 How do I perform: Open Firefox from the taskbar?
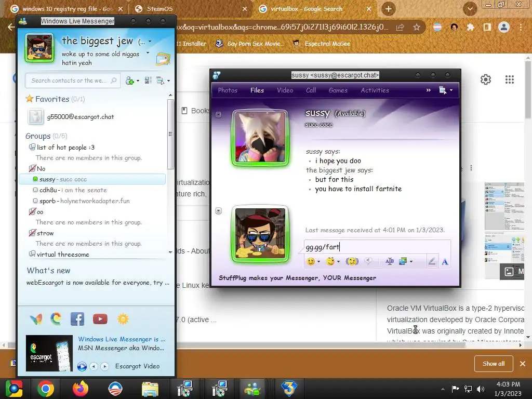pos(81,389)
